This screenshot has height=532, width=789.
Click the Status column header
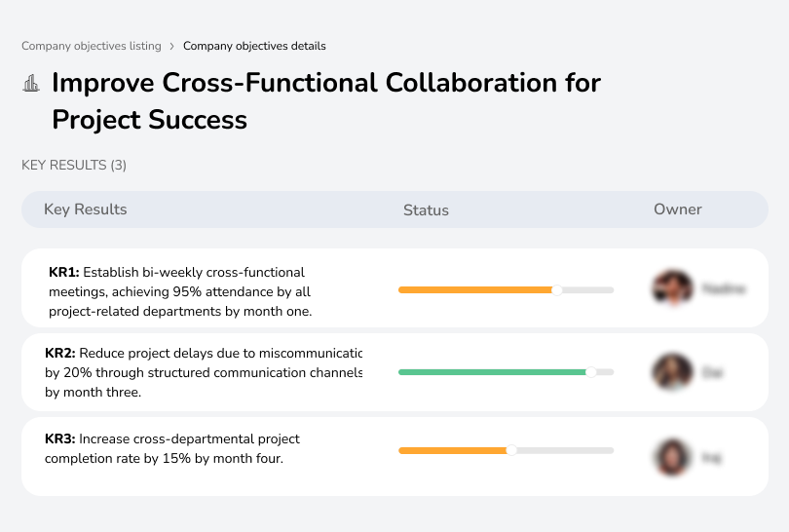tap(426, 209)
